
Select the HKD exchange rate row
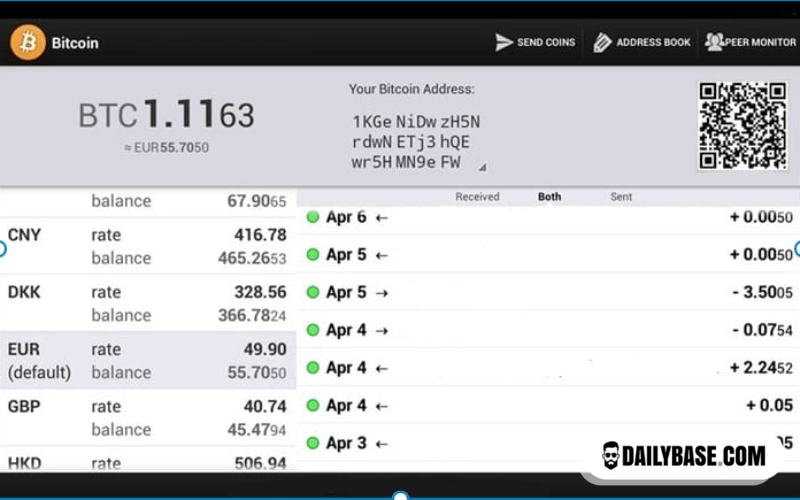(148, 459)
